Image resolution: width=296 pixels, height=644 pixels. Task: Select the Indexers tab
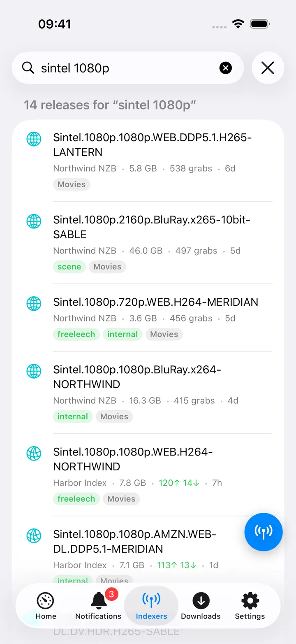pyautogui.click(x=151, y=606)
